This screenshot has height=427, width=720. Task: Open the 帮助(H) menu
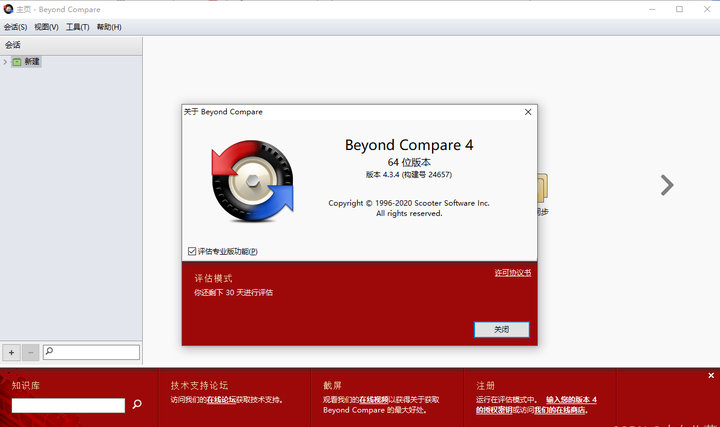coord(109,27)
